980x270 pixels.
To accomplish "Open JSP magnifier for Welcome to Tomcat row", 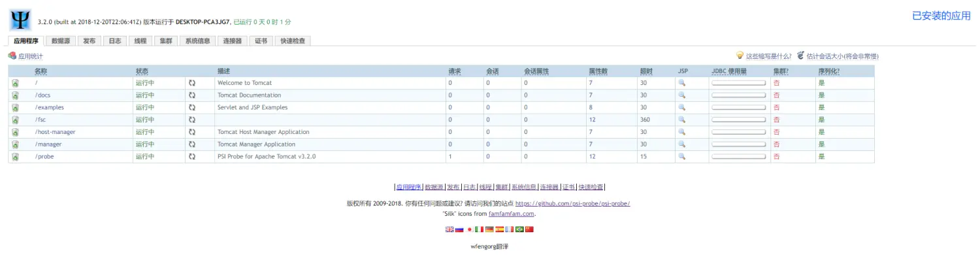I will click(681, 83).
